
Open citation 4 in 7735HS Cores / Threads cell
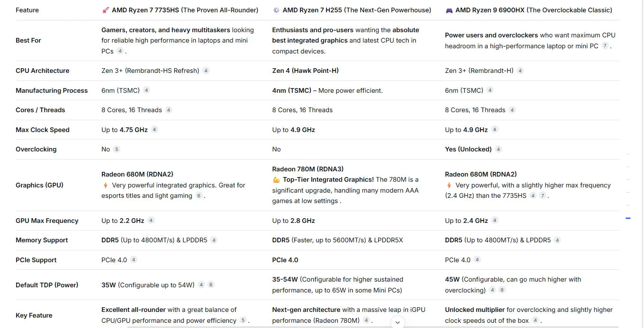pos(169,110)
